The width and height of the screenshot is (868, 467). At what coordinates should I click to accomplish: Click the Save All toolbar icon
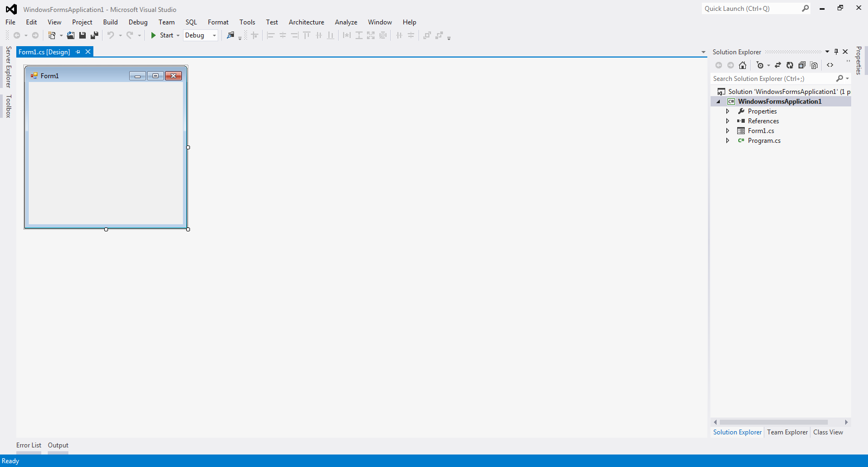(94, 35)
